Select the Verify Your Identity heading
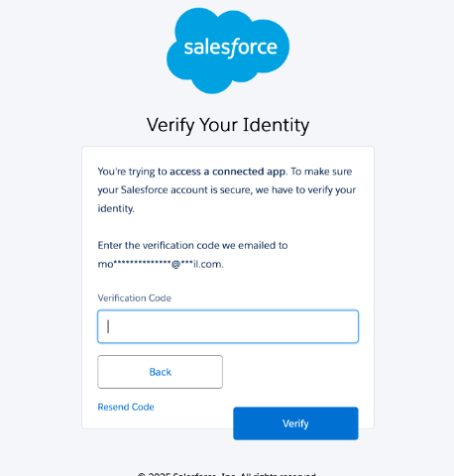This screenshot has width=454, height=476. pos(228,125)
